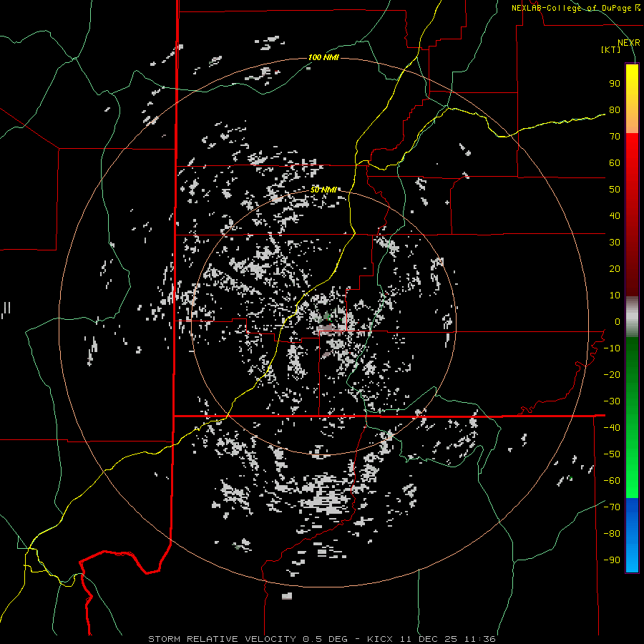This screenshot has height=644, width=644.
Task: Click the NEXR label above the color scale
Action: (x=628, y=43)
